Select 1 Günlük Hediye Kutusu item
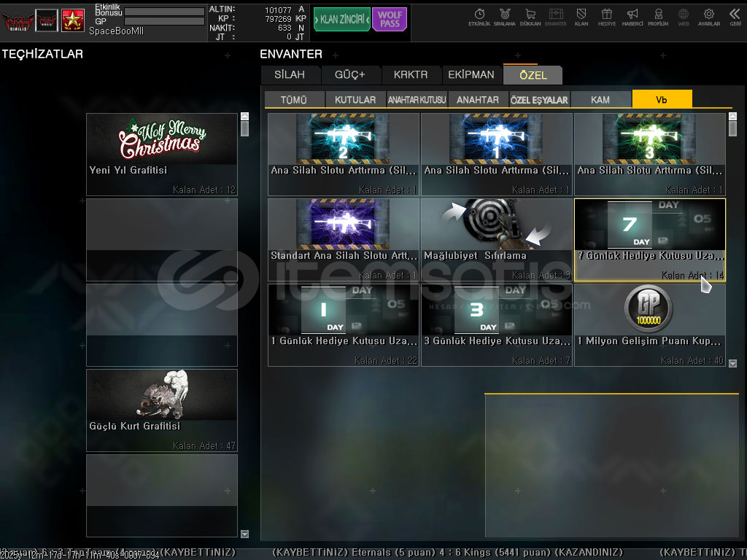The image size is (747, 560). [x=344, y=325]
